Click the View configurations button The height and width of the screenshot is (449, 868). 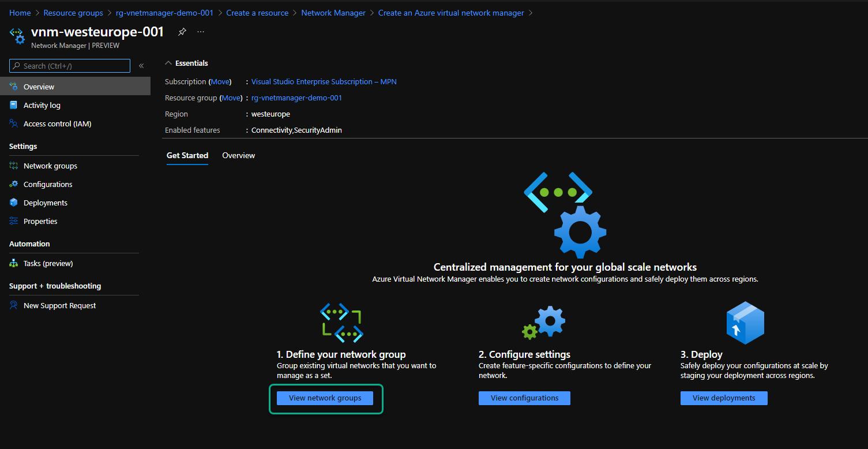point(524,398)
